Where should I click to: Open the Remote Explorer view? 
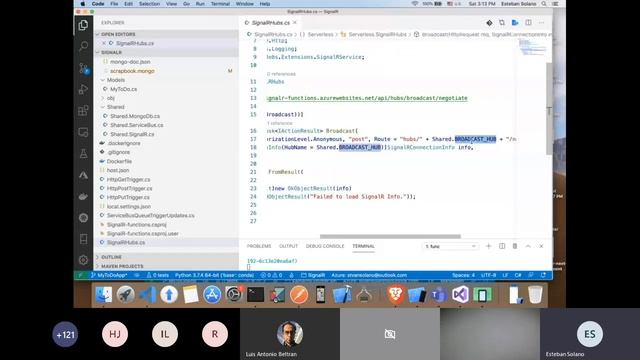click(83, 132)
